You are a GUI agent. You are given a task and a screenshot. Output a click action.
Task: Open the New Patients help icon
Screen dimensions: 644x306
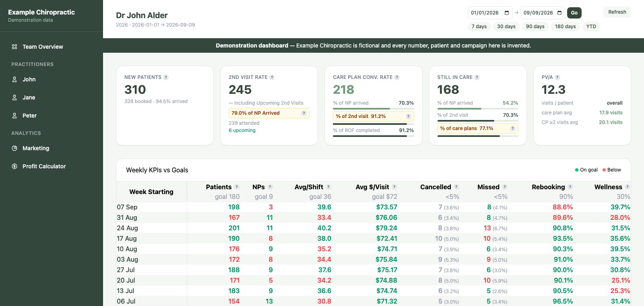166,77
